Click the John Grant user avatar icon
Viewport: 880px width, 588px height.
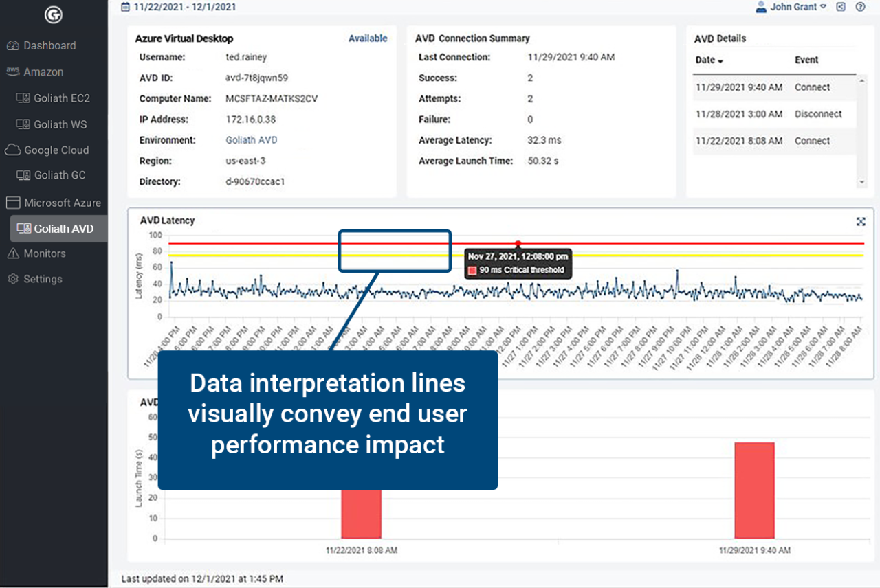[x=761, y=7]
